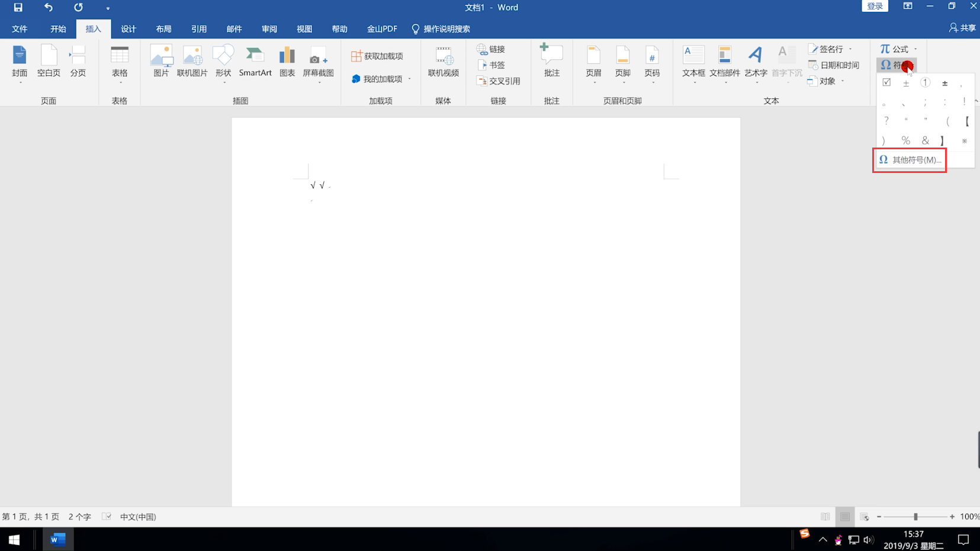
Task: Expand My Add-ins (我的加载项) dropdown arrow
Action: click(x=409, y=79)
